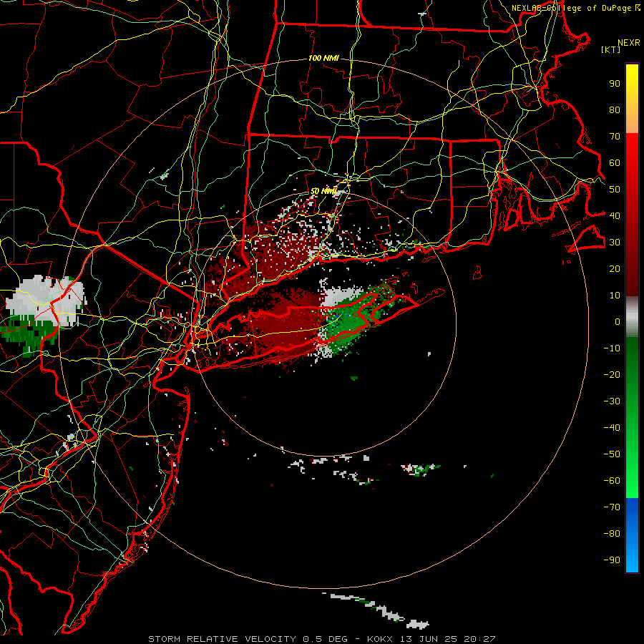Image resolution: width=644 pixels, height=644 pixels.
Task: Click the 60 label on the scale
Action: click(615, 162)
